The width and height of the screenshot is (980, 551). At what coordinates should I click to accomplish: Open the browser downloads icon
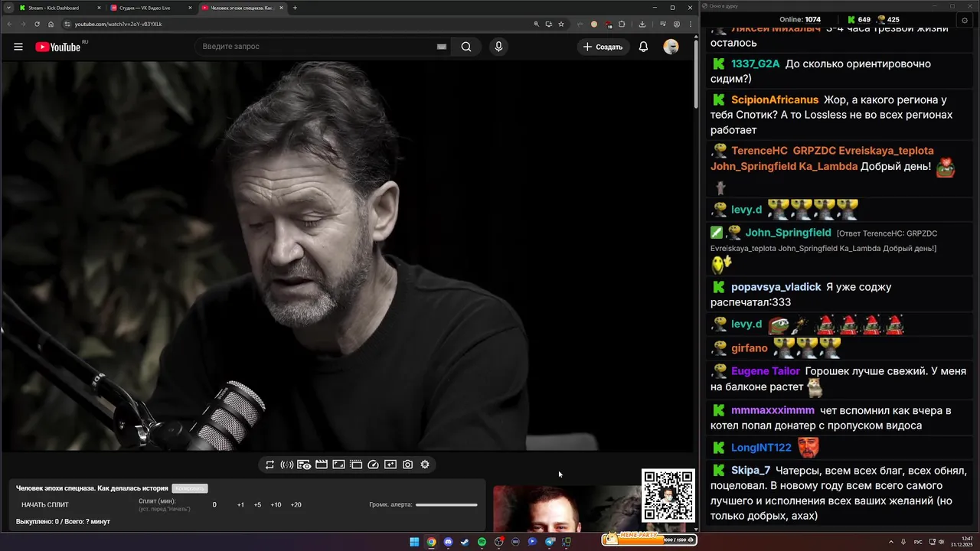coord(642,24)
